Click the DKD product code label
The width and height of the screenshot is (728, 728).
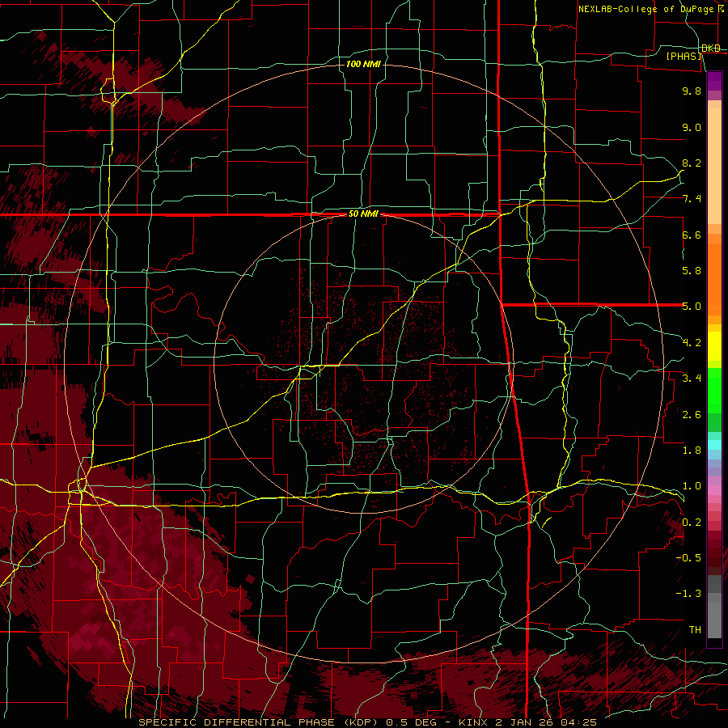tap(711, 48)
